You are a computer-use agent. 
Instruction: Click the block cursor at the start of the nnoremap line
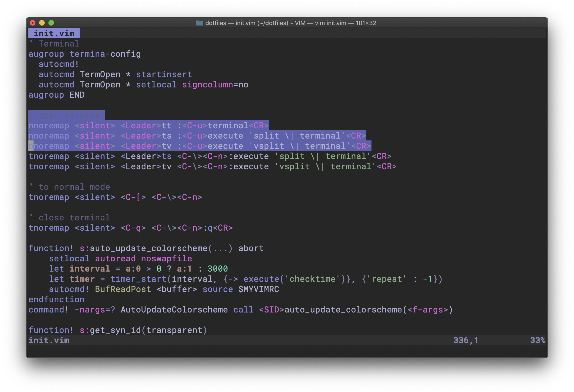pyautogui.click(x=31, y=146)
